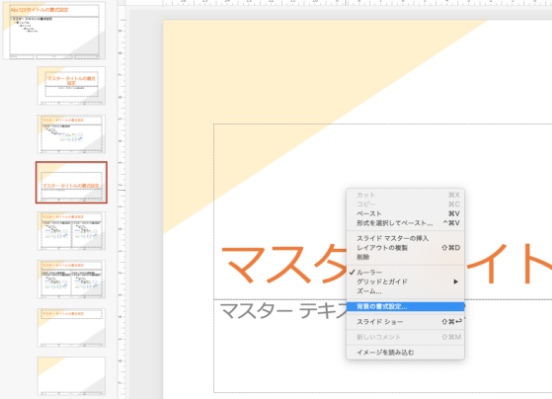
Task: Select the title-only layout thumbnail
Action: pyautogui.click(x=71, y=328)
